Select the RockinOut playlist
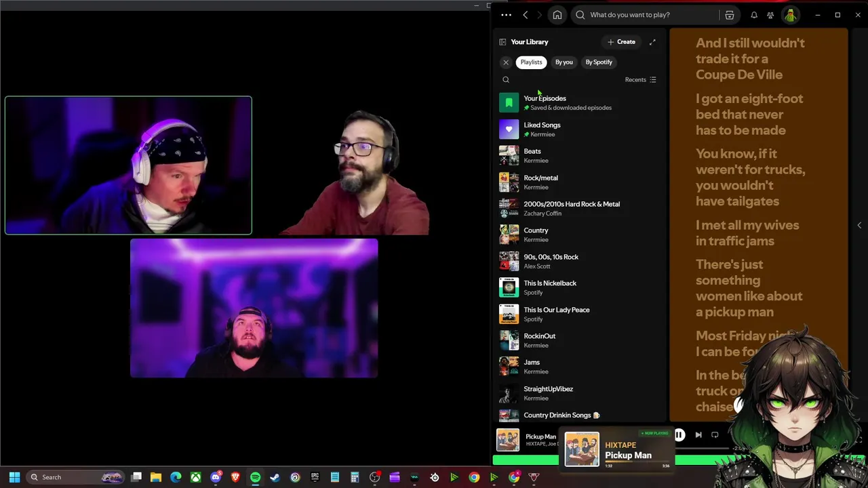The height and width of the screenshot is (488, 868). 578,340
